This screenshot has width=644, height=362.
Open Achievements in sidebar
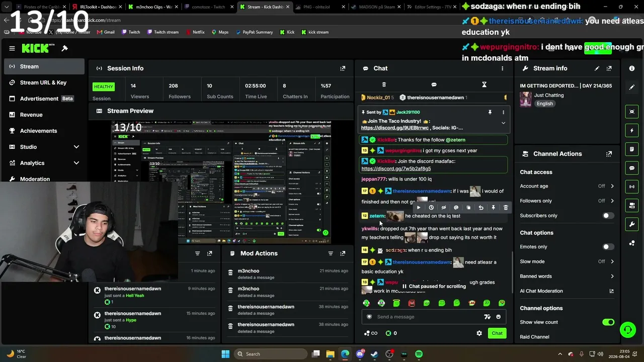pos(44,131)
